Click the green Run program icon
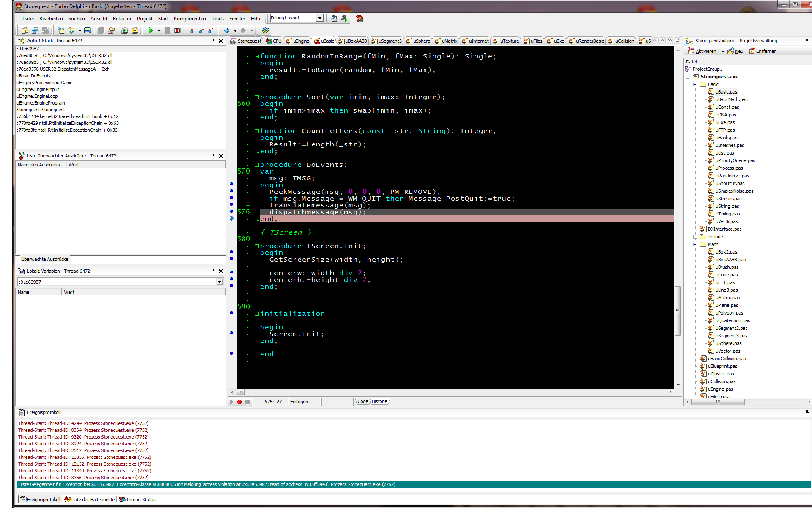The image size is (812, 508). pyautogui.click(x=151, y=30)
